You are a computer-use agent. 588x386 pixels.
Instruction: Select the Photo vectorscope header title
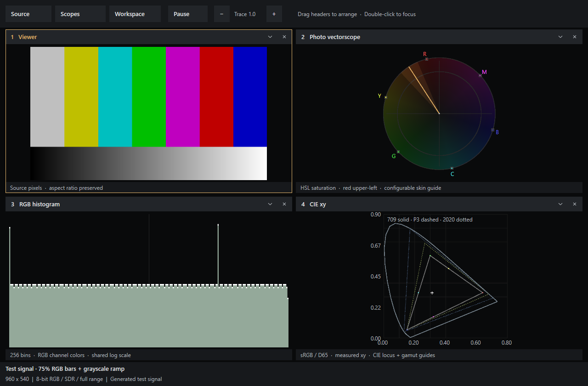(335, 37)
